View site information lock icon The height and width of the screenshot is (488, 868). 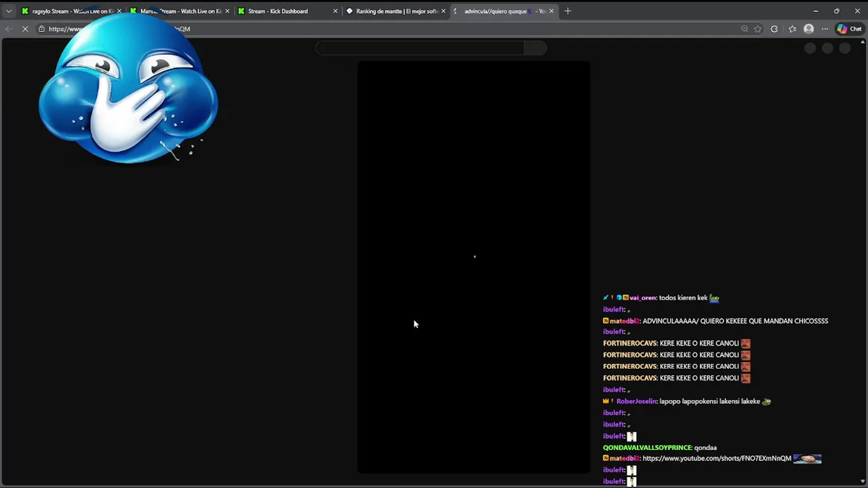(41, 28)
